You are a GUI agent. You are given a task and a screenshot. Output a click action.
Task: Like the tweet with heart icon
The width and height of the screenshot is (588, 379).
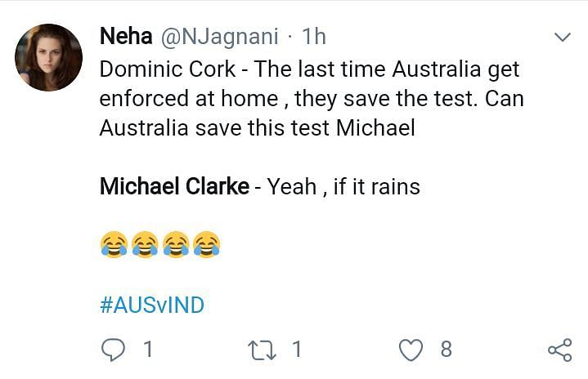410,350
